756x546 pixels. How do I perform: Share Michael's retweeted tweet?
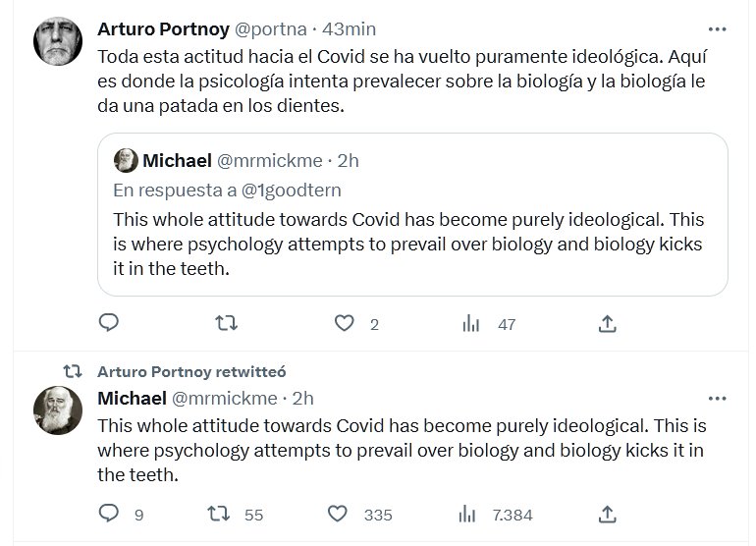[x=607, y=514]
